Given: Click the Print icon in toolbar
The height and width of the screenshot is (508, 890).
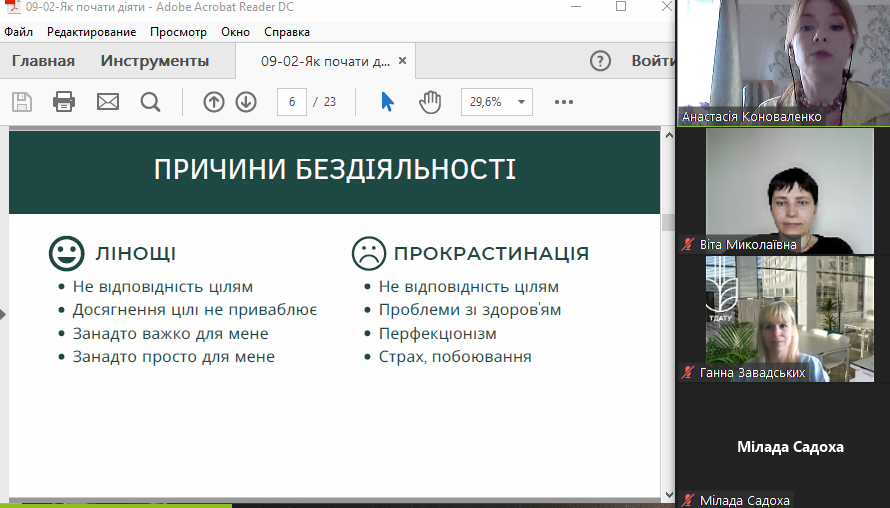Looking at the screenshot, I should 64,101.
